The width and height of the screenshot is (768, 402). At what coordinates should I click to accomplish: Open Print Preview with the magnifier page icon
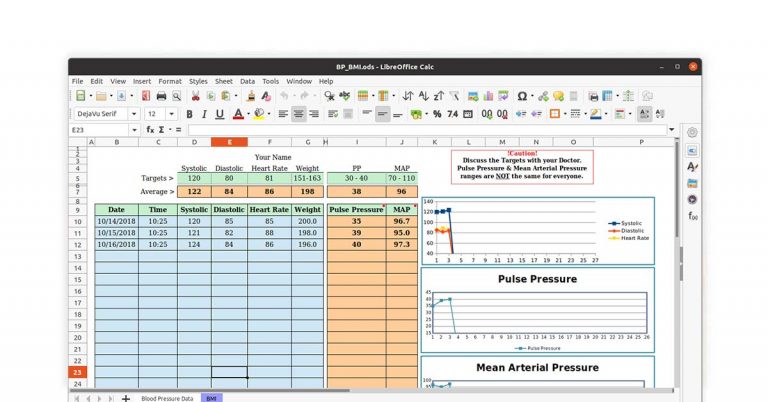point(176,96)
